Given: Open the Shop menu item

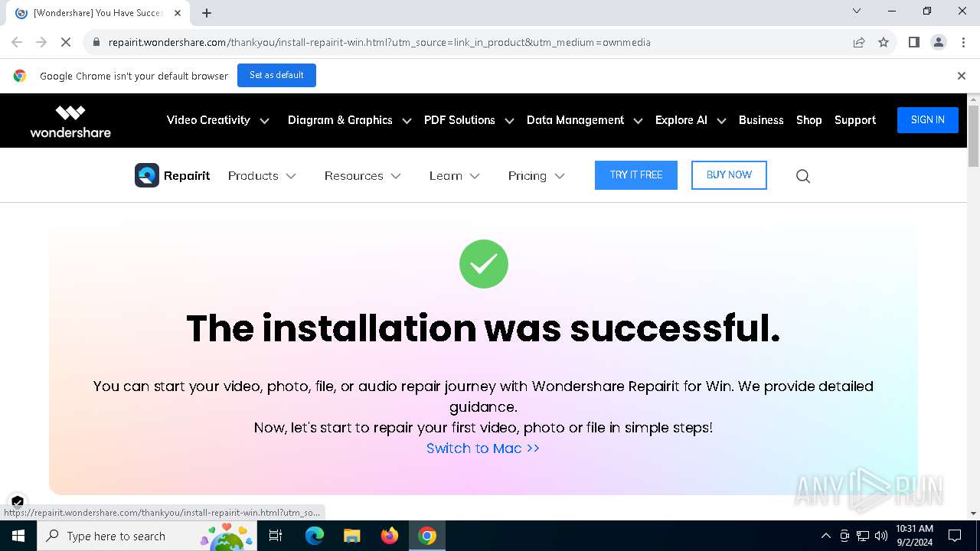Looking at the screenshot, I should (x=808, y=120).
